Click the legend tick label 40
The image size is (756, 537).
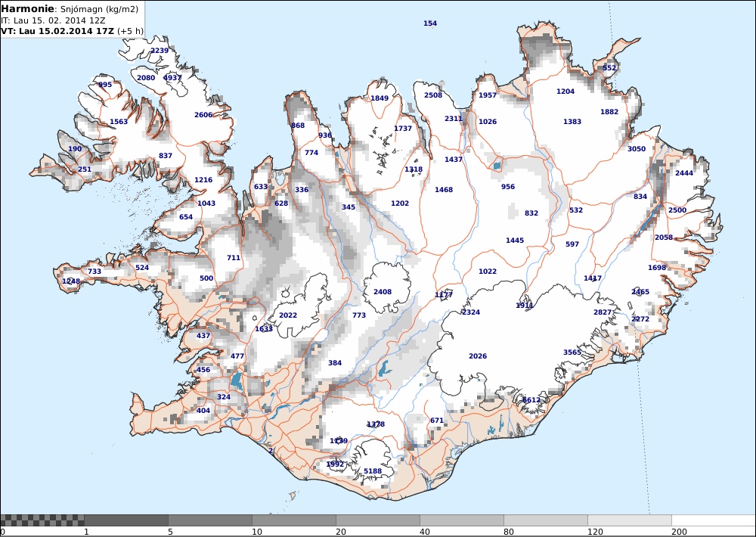point(425,532)
